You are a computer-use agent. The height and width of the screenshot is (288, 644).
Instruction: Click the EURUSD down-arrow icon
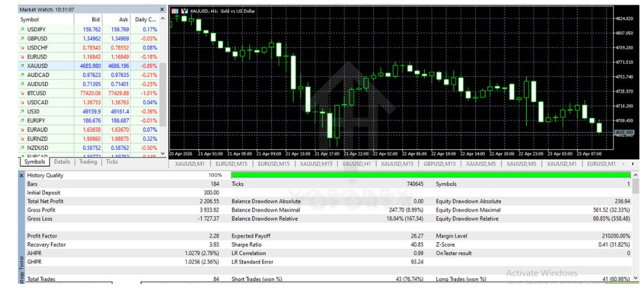22,57
